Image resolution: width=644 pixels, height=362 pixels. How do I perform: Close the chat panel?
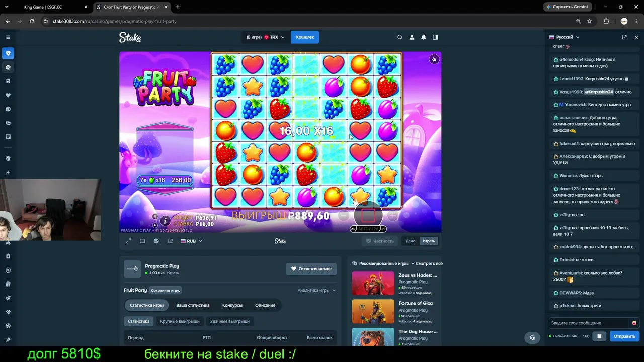point(636,37)
